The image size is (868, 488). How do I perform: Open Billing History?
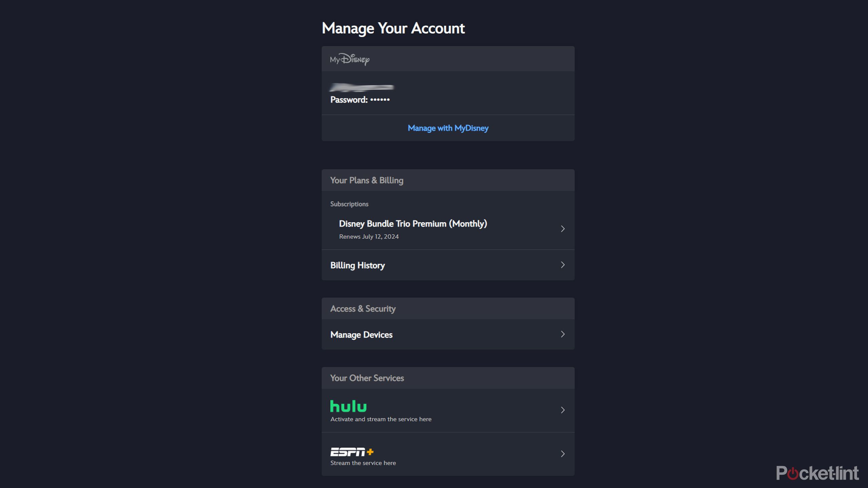448,265
